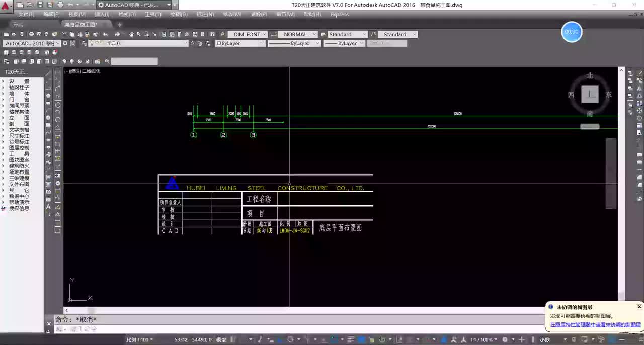Select the multiline Text A tool in draw toolbar
This screenshot has width=644, height=345.
48,206
